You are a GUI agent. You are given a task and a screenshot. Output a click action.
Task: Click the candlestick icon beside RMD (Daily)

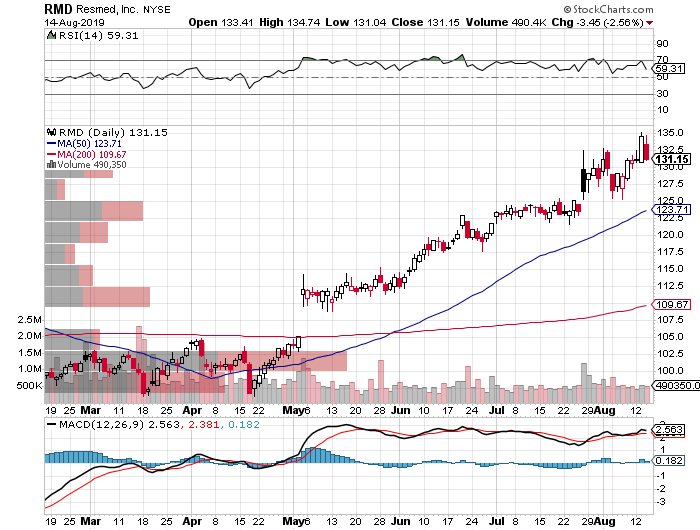[51, 132]
